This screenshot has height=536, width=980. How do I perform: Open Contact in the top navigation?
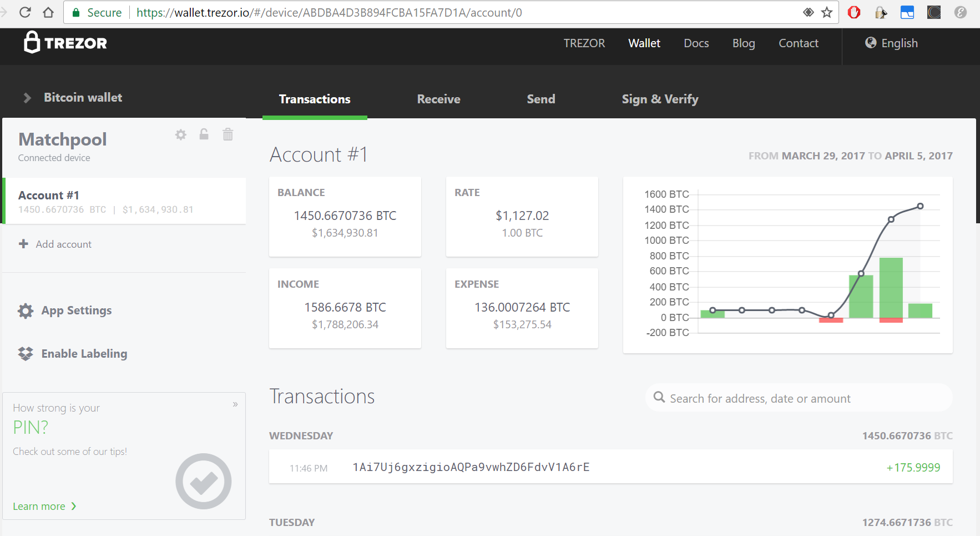[799, 43]
